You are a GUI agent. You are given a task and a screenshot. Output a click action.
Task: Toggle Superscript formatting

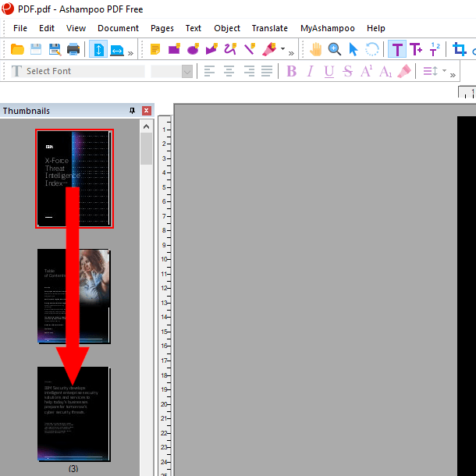(367, 71)
